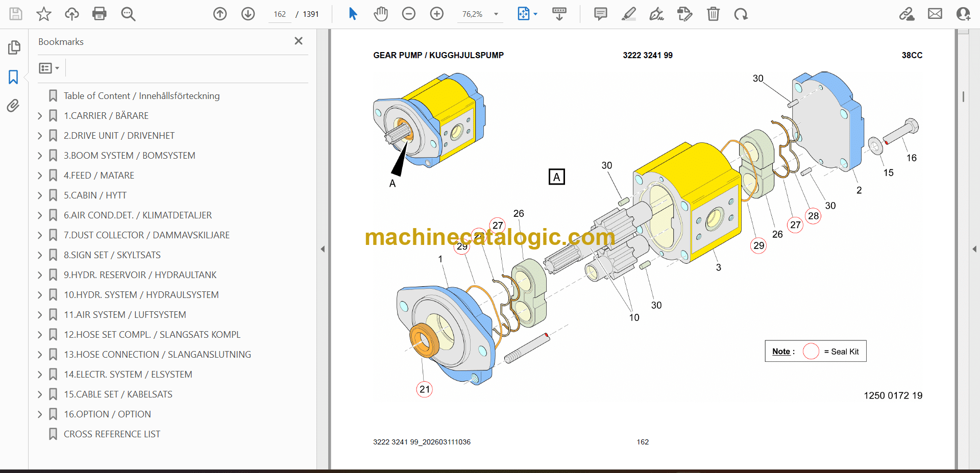Select the Hand pan tool

point(380,14)
